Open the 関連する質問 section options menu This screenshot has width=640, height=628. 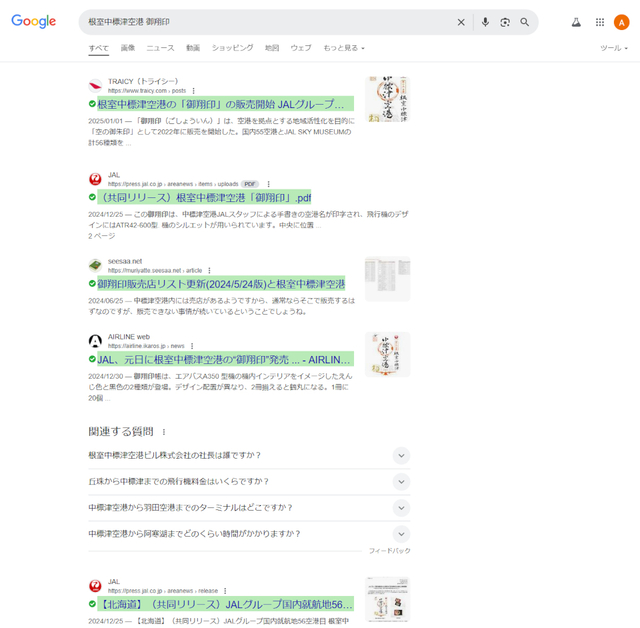[x=164, y=432]
